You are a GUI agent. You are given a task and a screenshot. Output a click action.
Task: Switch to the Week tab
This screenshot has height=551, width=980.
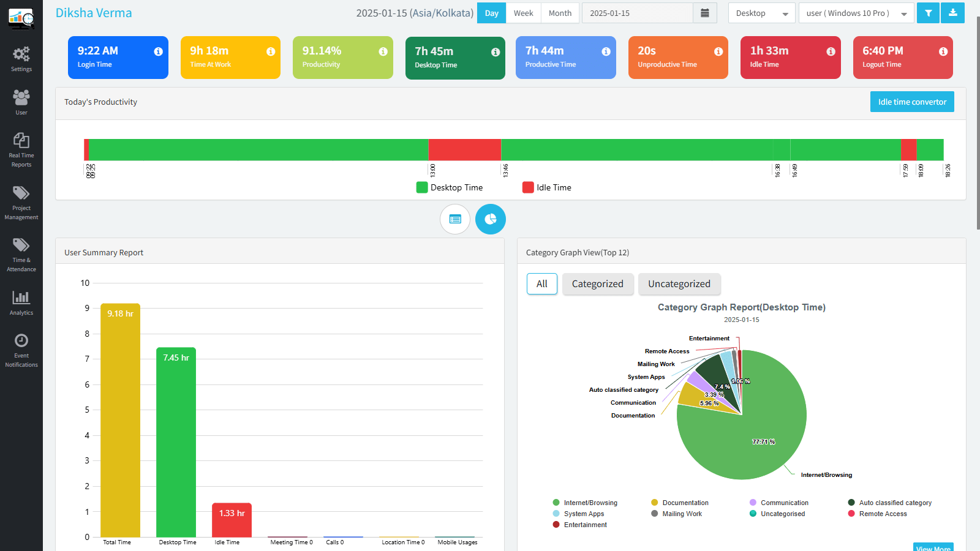(523, 12)
